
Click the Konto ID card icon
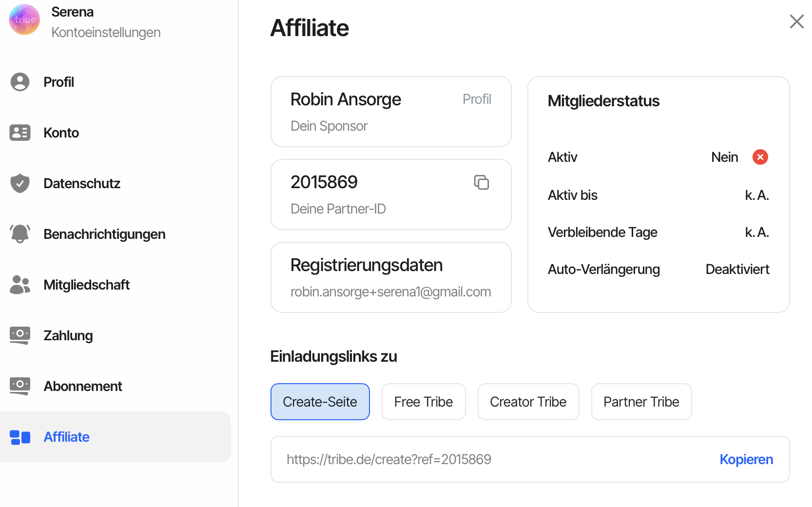tap(20, 133)
